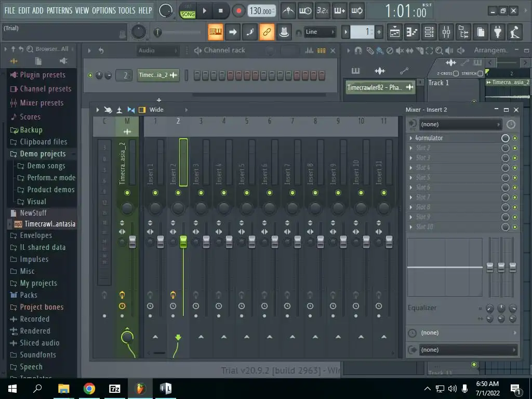Viewport: 532px width, 399px height.
Task: Open the mixer output (none) dropdown at bottom
Action: (x=468, y=350)
